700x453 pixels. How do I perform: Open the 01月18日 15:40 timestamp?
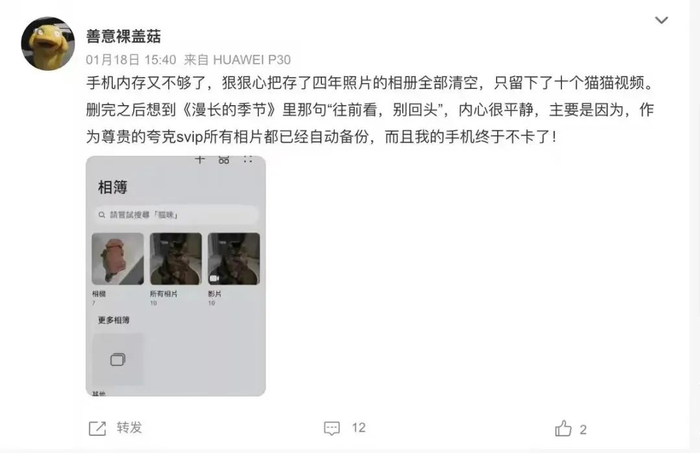click(131, 60)
